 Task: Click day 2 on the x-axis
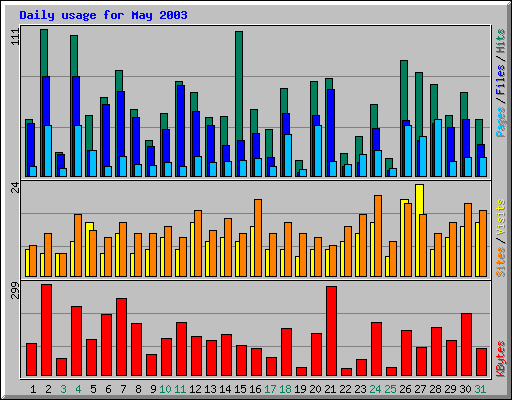tap(48, 389)
